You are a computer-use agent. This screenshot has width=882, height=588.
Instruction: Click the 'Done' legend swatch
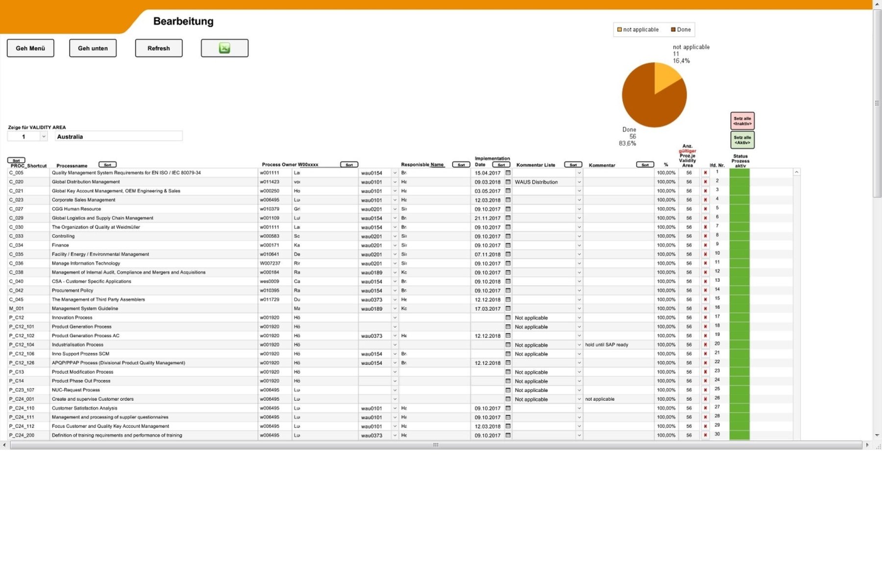coord(673,29)
